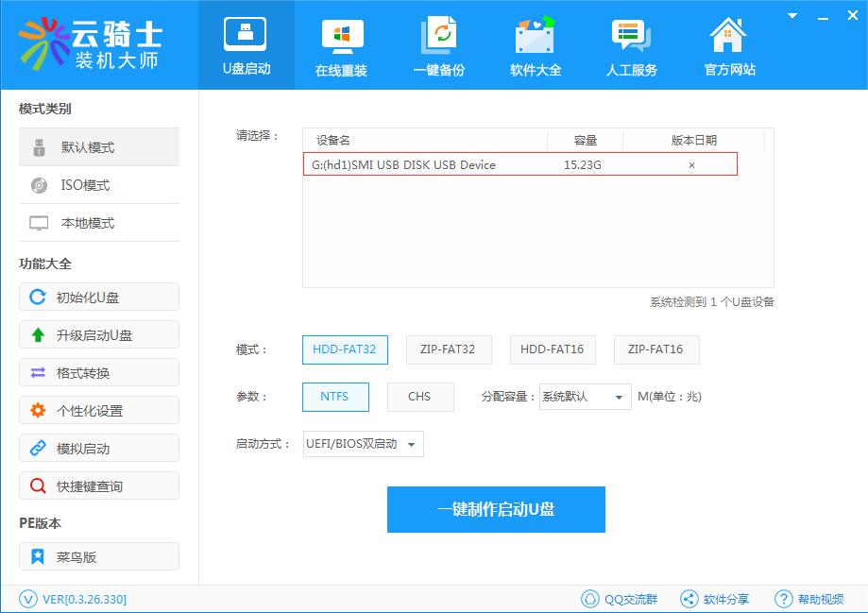This screenshot has height=613, width=868.
Task: Click 初始化U盘 button
Action: coord(99,298)
